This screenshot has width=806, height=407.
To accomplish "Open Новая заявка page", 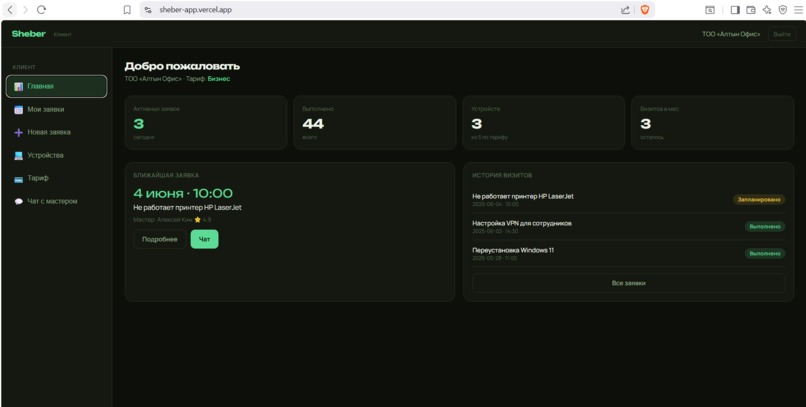I will (x=57, y=133).
